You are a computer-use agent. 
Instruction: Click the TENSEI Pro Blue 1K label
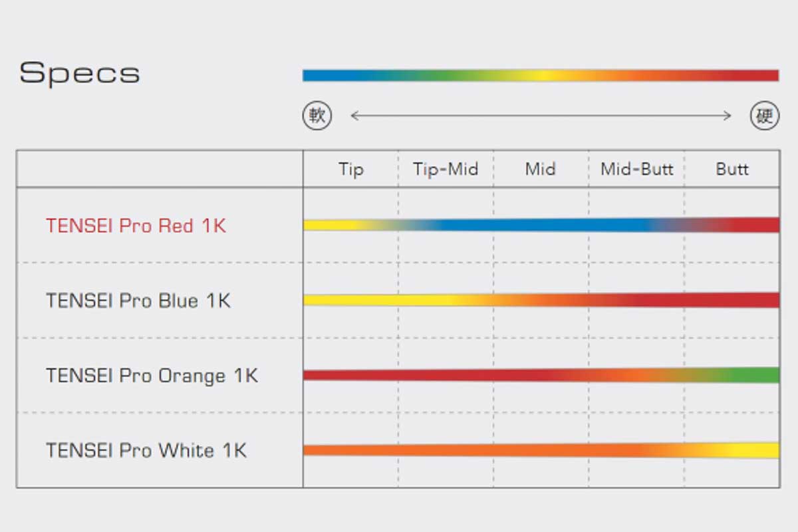click(x=138, y=301)
